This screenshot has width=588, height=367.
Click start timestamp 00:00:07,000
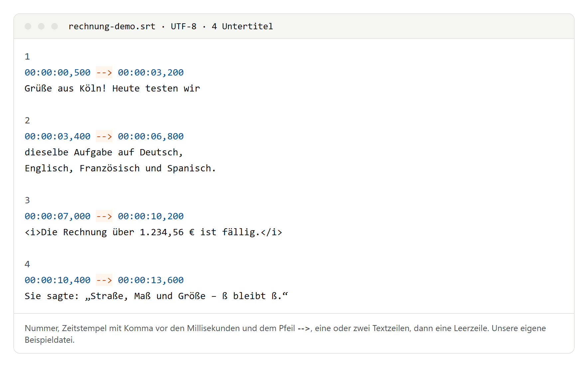click(x=58, y=216)
